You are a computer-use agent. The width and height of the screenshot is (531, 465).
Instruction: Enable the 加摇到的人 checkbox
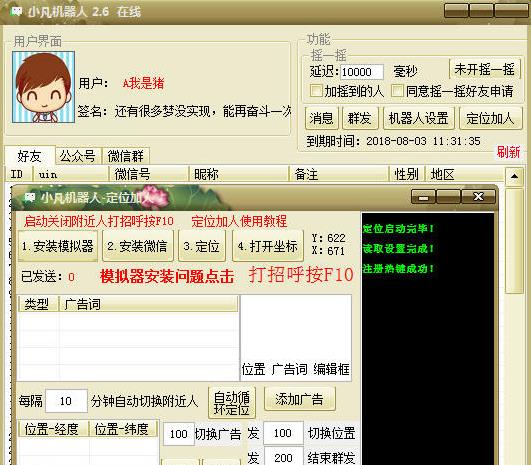pos(316,91)
